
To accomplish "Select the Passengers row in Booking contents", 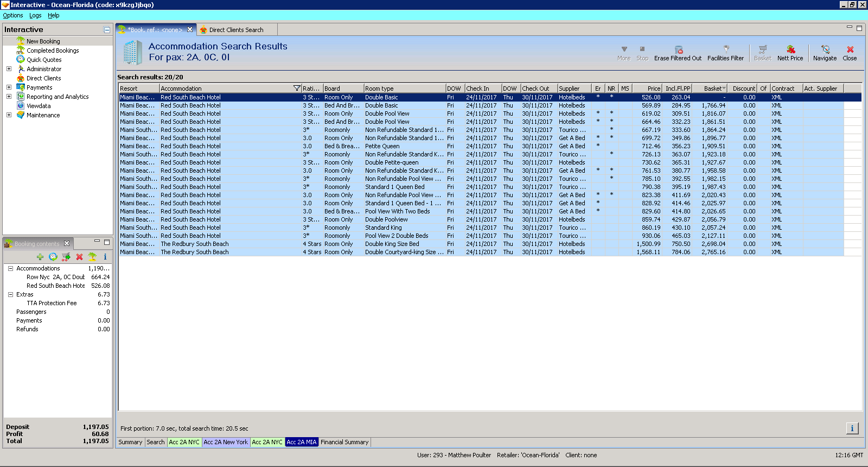I will [x=58, y=312].
